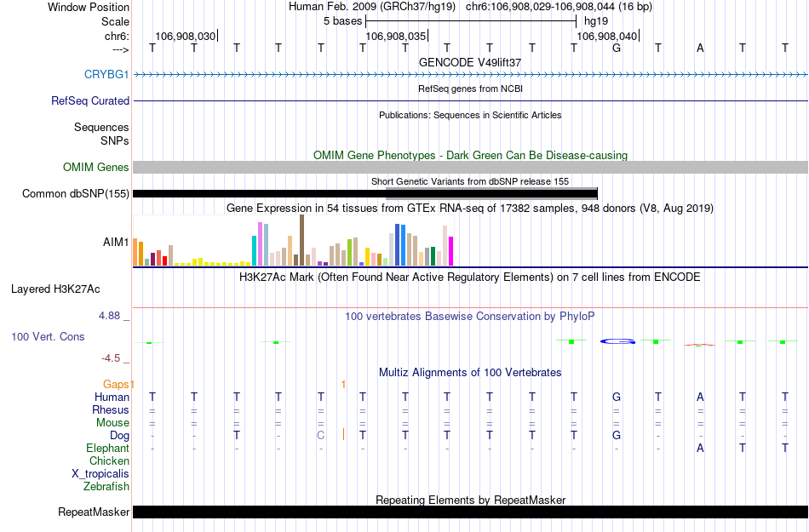Click the gray OMIM Genes bar
The height and width of the screenshot is (532, 809).
click(470, 167)
